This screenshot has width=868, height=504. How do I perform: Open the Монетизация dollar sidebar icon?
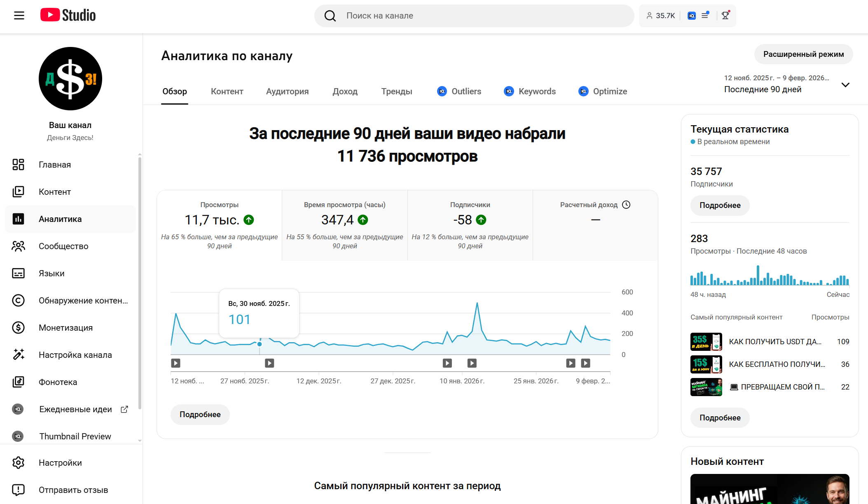click(18, 328)
